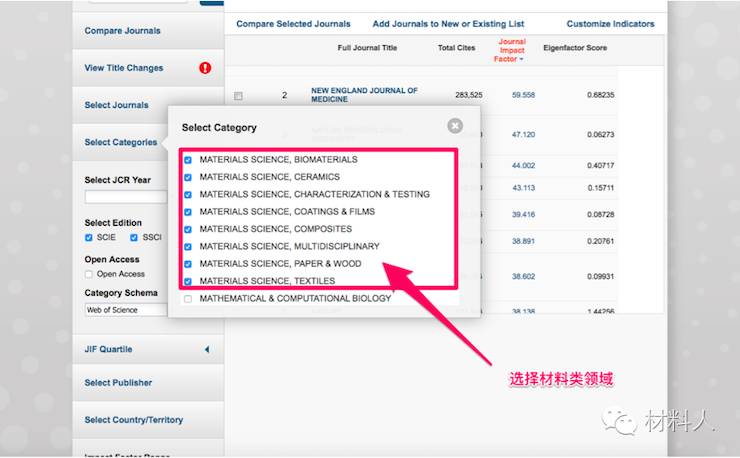The image size is (740, 458).
Task: Open Compare Journals in sidebar
Action: tap(123, 31)
